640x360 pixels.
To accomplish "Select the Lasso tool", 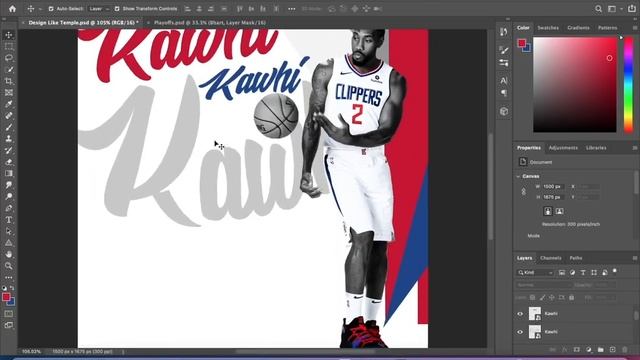I will [x=9, y=58].
